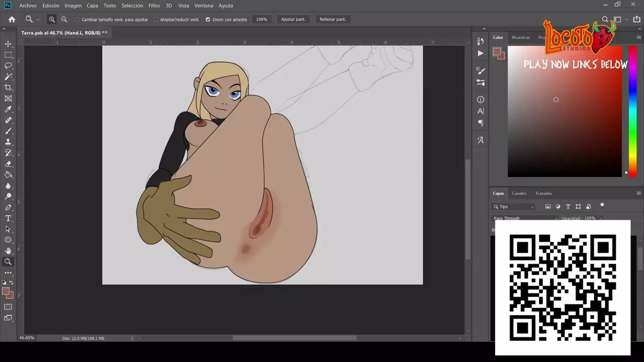Click the 'Rellenar pant.' button
Viewport: 644px width, 362px height.
click(x=333, y=19)
